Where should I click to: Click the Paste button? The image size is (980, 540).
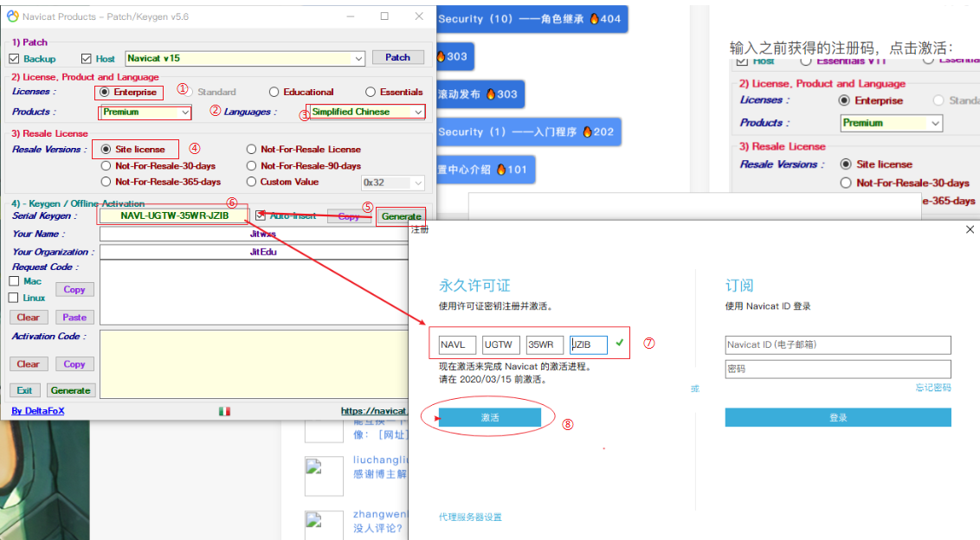(74, 318)
